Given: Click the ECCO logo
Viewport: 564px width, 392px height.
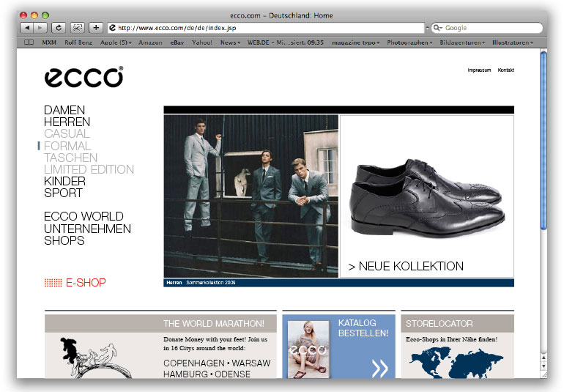Looking at the screenshot, I should [x=83, y=77].
